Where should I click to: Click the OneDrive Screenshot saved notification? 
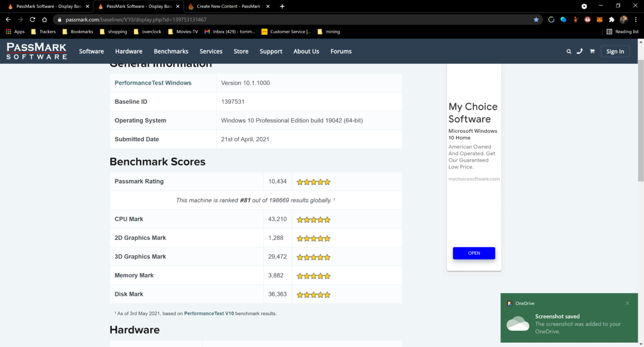(569, 318)
